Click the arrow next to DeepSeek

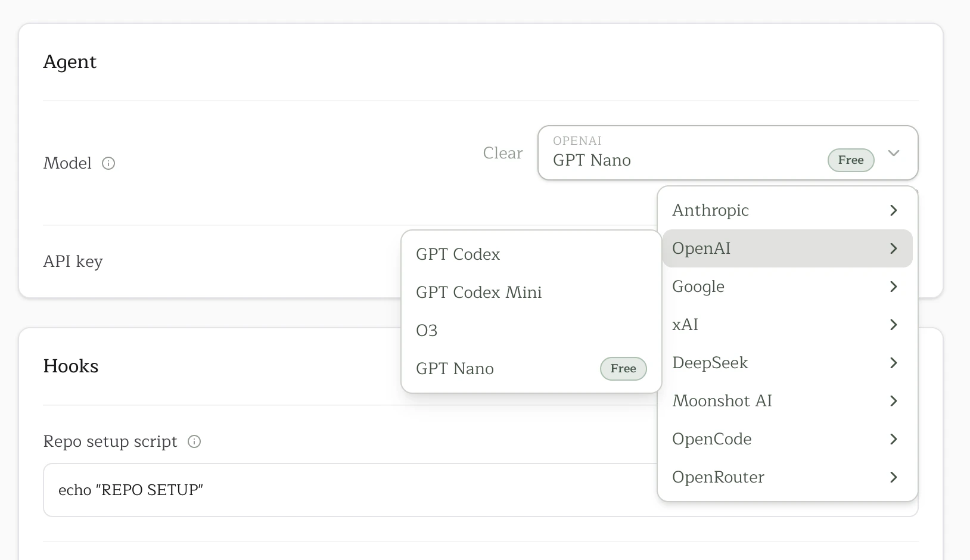[893, 362]
